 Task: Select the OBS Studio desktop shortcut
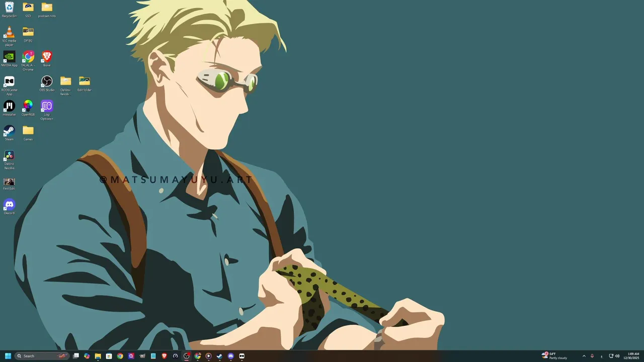tap(47, 83)
